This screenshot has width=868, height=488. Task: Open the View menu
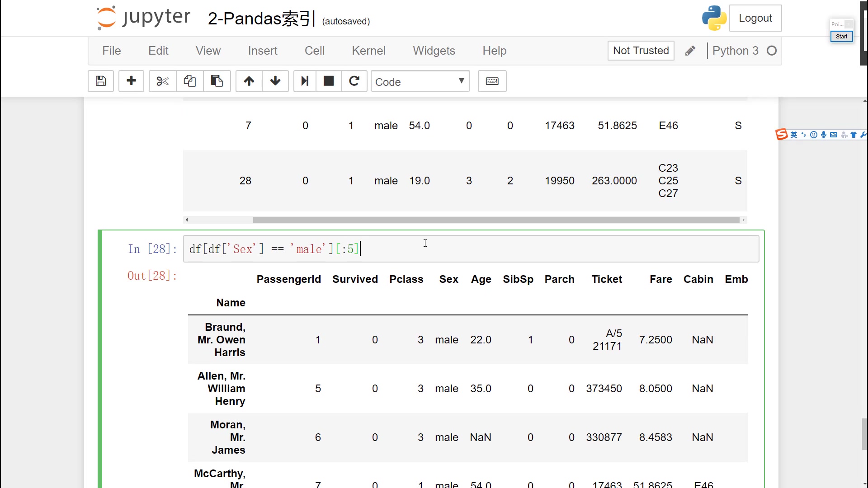[208, 51]
